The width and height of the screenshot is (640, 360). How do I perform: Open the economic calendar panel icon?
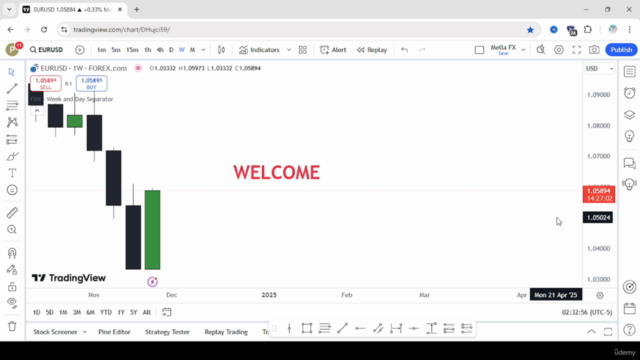[629, 309]
